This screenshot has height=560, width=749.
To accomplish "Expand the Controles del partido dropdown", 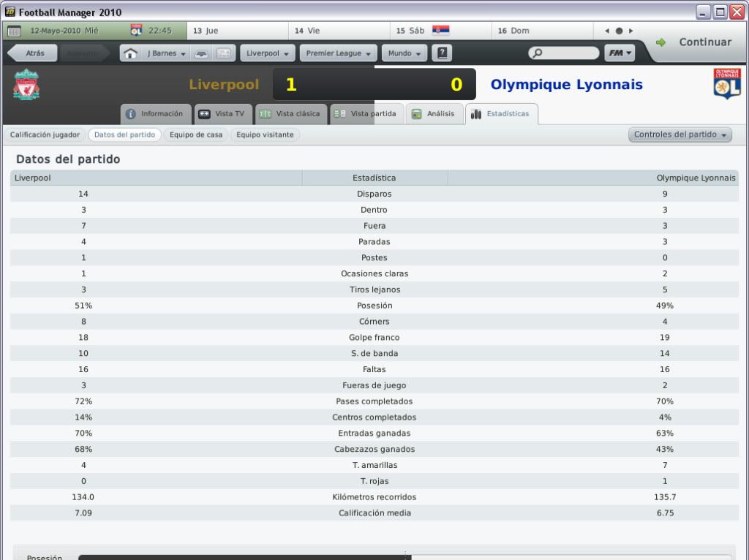I will tap(680, 135).
